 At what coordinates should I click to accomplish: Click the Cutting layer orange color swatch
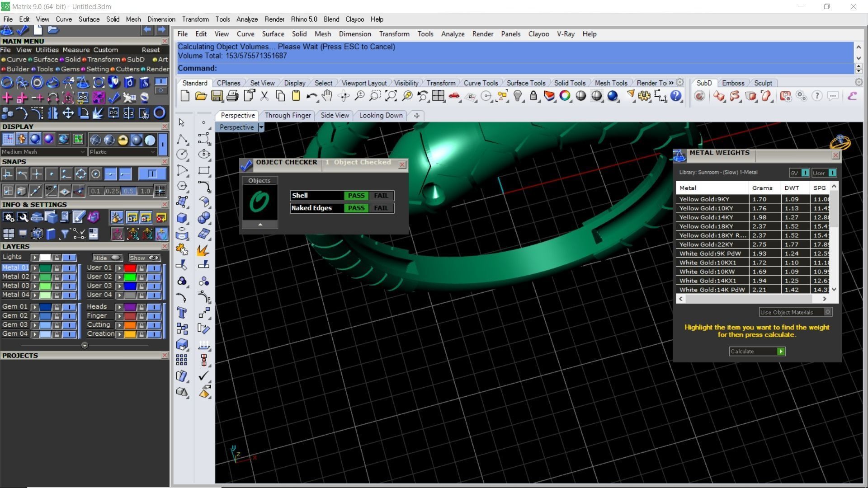point(130,325)
